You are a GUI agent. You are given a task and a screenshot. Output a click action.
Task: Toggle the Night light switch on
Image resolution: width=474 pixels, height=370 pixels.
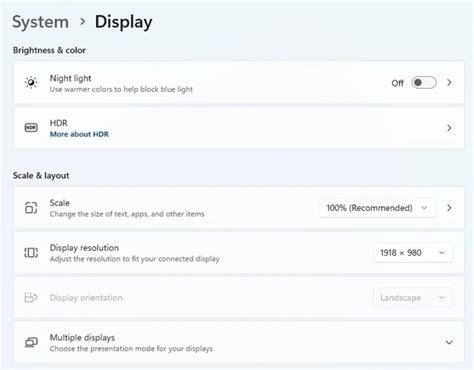424,83
